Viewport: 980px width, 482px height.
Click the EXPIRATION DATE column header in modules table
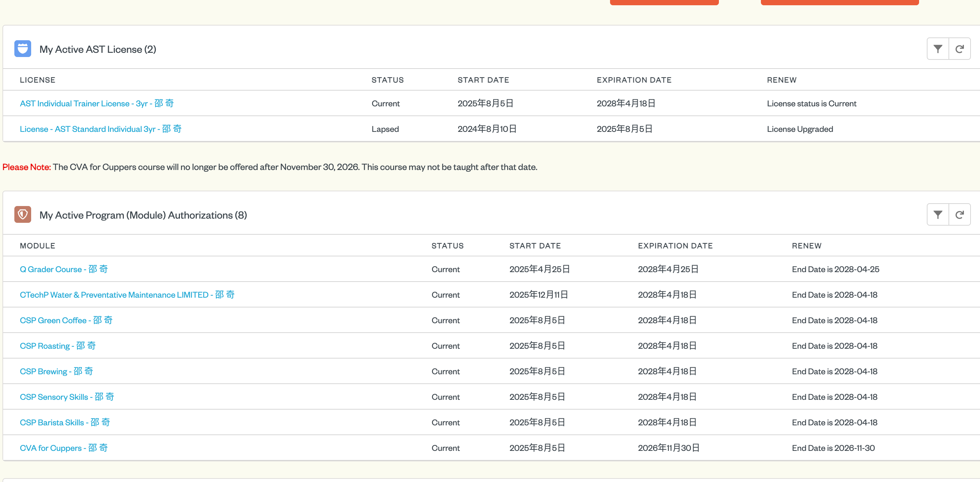675,246
